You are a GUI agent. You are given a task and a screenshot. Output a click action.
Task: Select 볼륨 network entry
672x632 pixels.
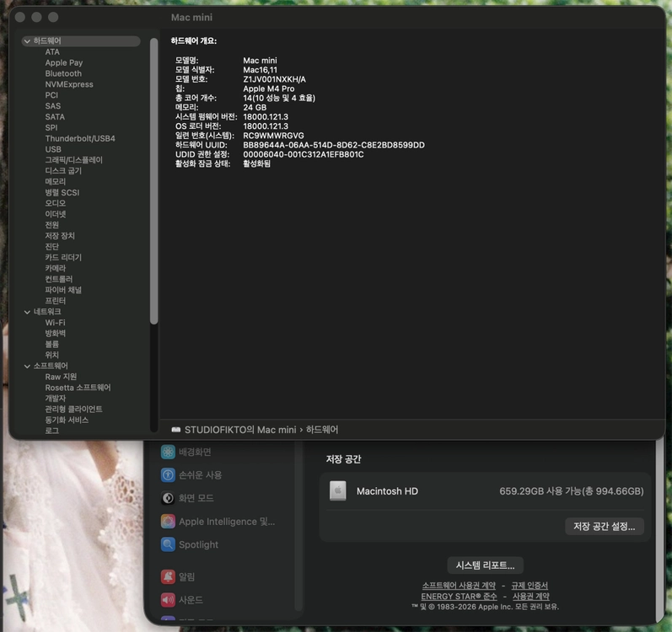coord(52,344)
